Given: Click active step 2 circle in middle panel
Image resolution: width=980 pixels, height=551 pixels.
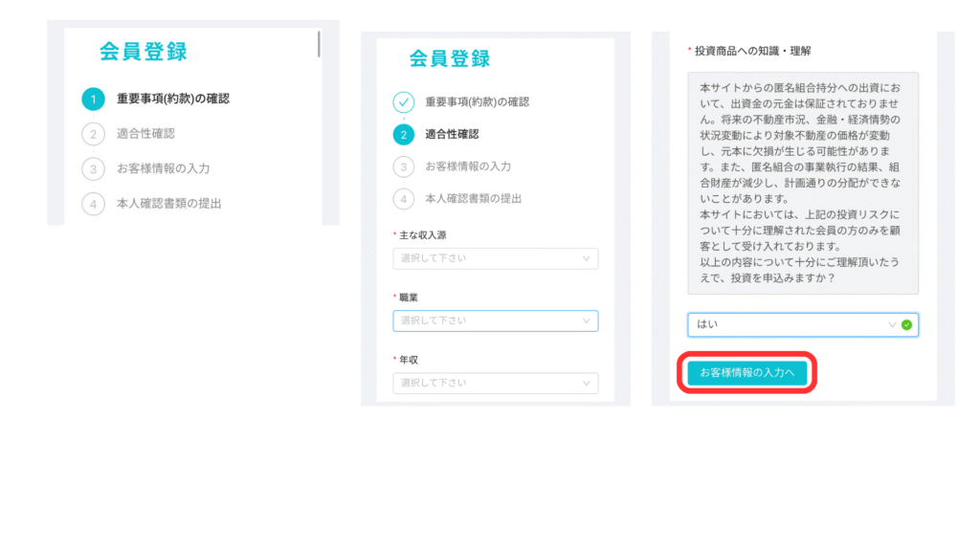Looking at the screenshot, I should (404, 134).
